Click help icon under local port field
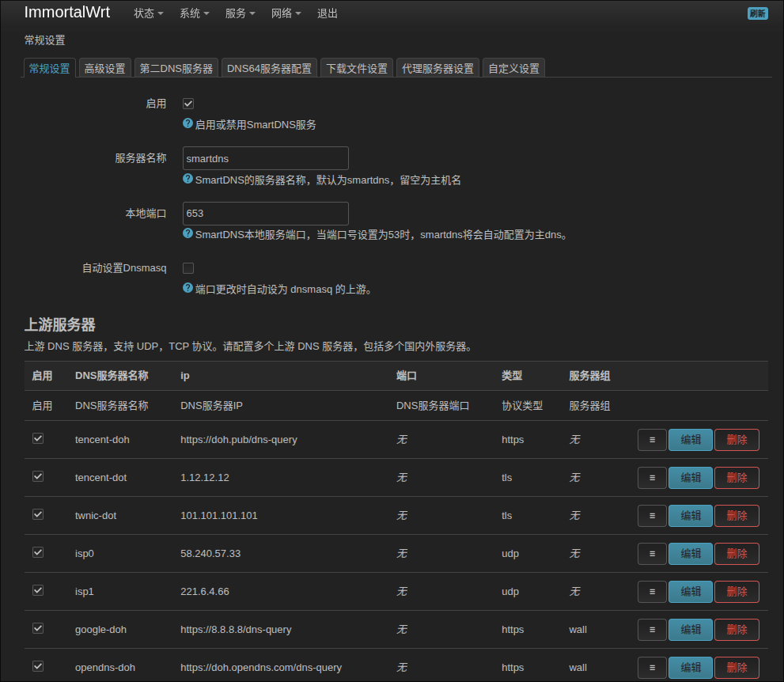 [187, 234]
